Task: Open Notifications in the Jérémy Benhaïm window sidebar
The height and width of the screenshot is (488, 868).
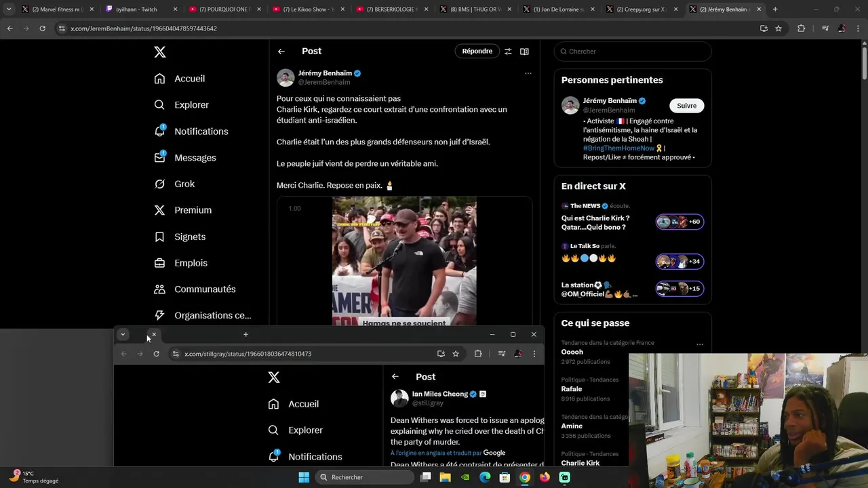Action: coord(191,131)
